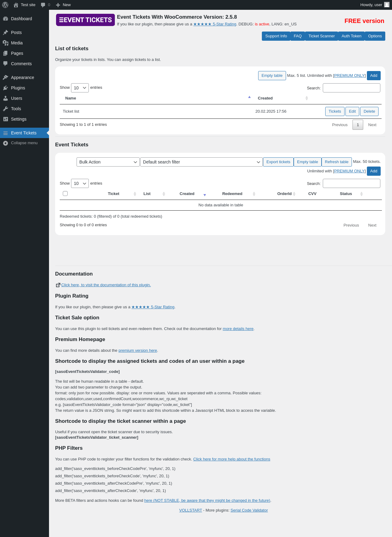This screenshot has width=392, height=537.
Task: Open Test site home icon
Action: (16, 5)
